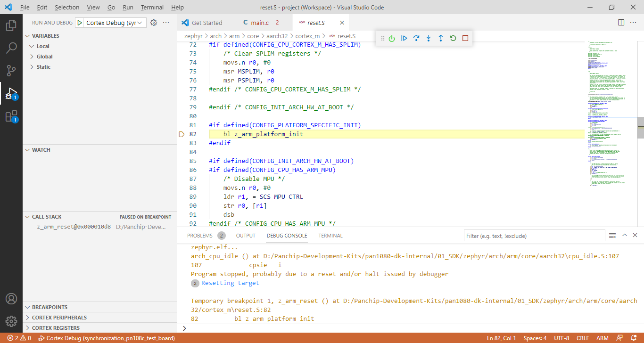Select z_arm_reset call stack frame
Screen dimensions: 644x343
100,227
